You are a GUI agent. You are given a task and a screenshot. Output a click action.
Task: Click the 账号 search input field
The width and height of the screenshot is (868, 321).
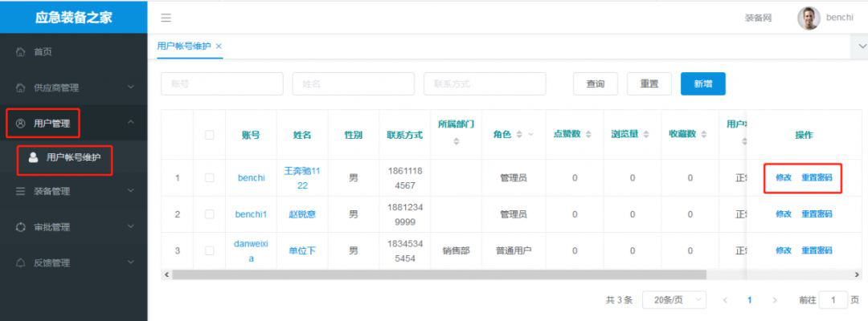(x=222, y=83)
